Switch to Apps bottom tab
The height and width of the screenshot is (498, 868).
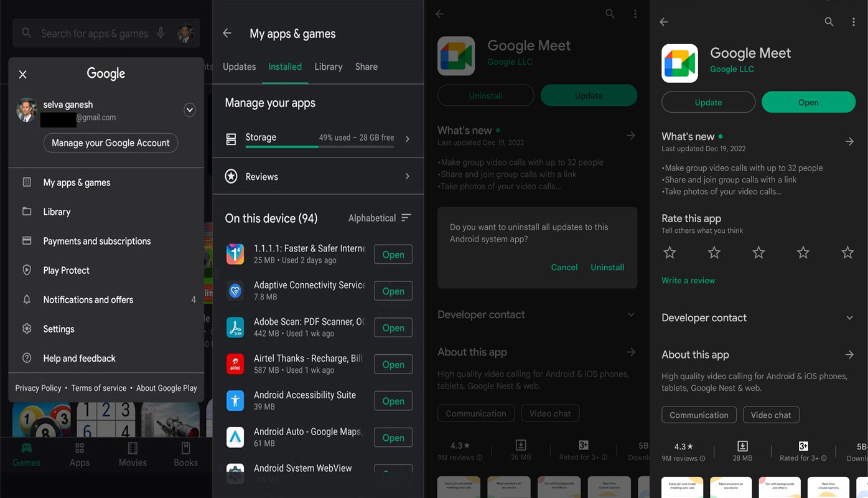(80, 455)
